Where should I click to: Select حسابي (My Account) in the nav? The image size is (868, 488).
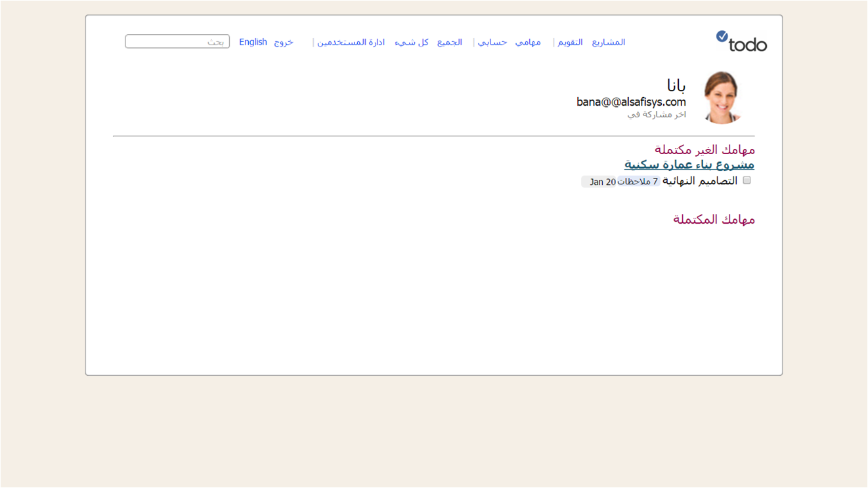tap(492, 42)
